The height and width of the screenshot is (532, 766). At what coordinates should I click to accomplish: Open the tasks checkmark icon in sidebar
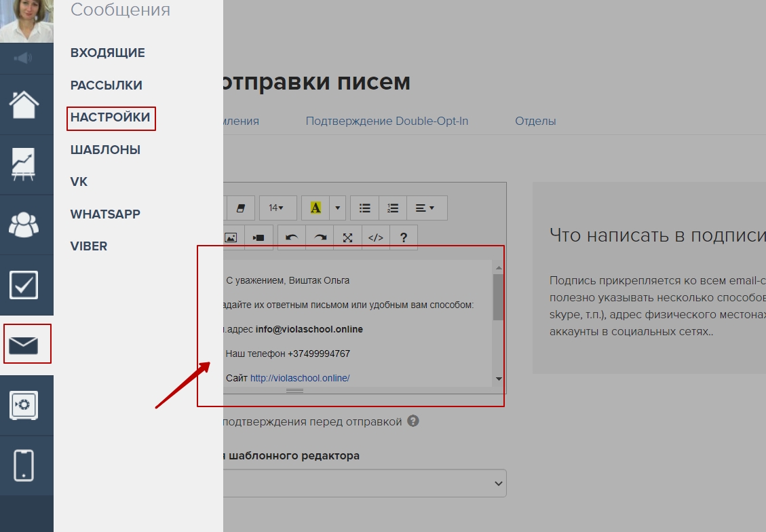(24, 285)
